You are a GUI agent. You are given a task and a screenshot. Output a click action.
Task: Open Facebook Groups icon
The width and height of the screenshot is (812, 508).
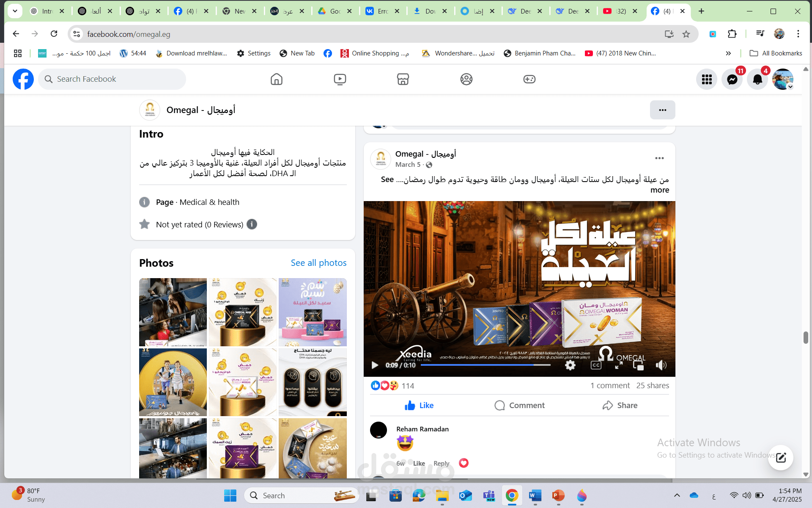[x=466, y=79]
